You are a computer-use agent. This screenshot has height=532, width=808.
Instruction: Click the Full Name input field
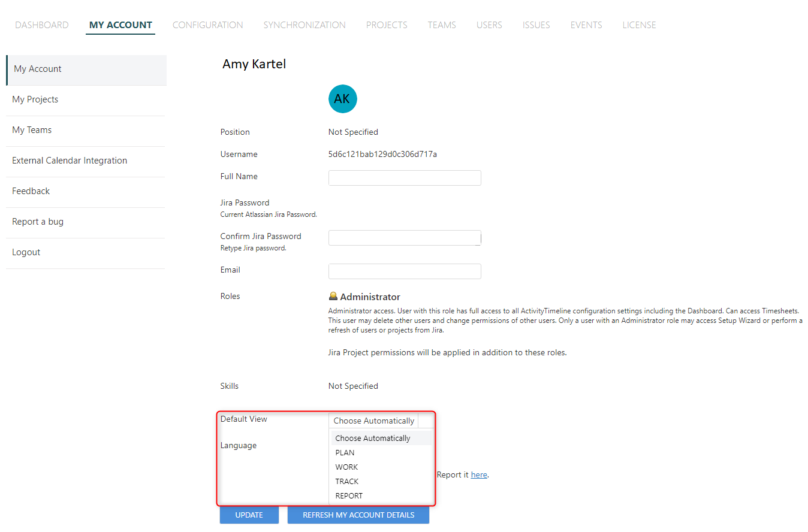(405, 178)
